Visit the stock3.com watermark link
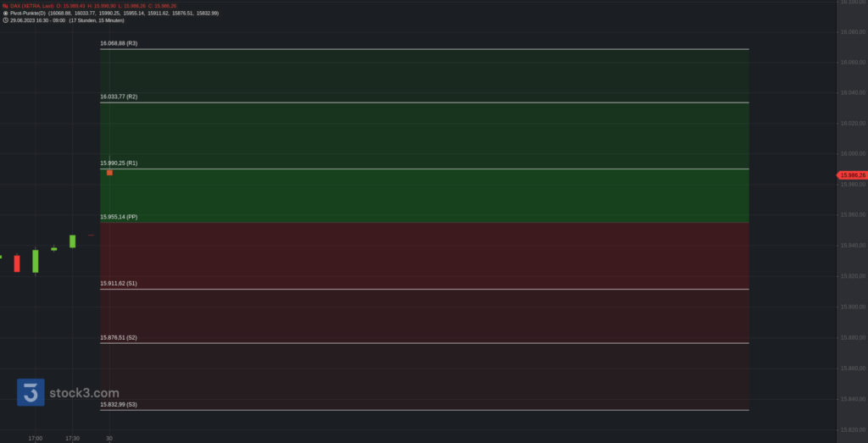 tap(84, 393)
